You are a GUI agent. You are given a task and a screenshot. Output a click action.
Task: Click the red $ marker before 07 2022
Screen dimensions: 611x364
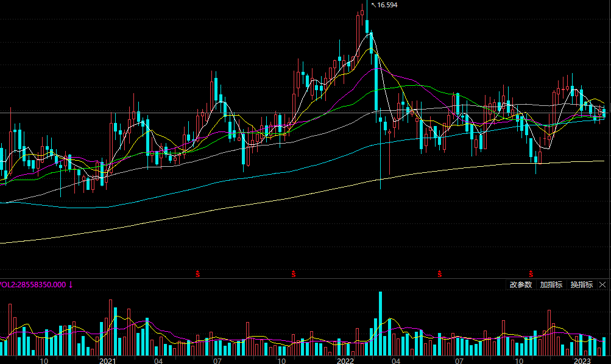439,273
